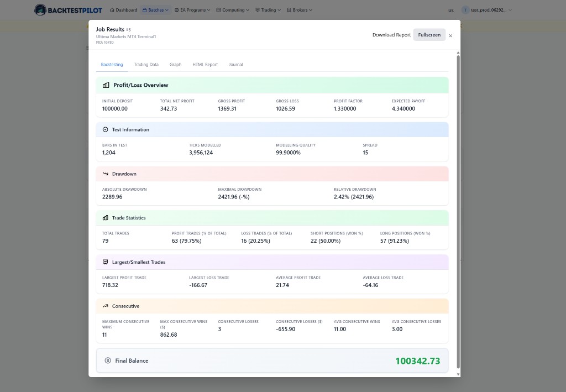Click the Max Consecutive Wins ($) value 862.68

[x=169, y=334]
